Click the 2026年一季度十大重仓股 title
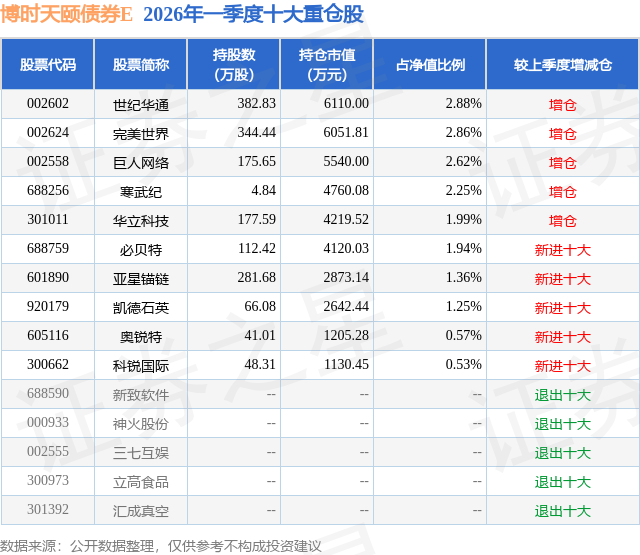Image resolution: width=640 pixels, height=555 pixels. tap(253, 14)
